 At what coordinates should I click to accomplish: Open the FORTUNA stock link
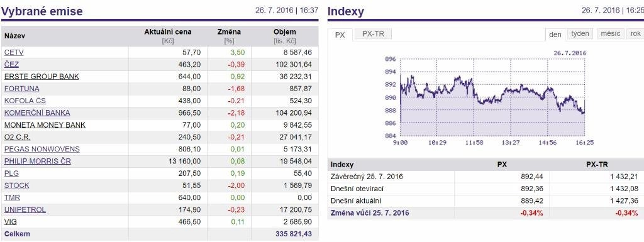pos(22,89)
